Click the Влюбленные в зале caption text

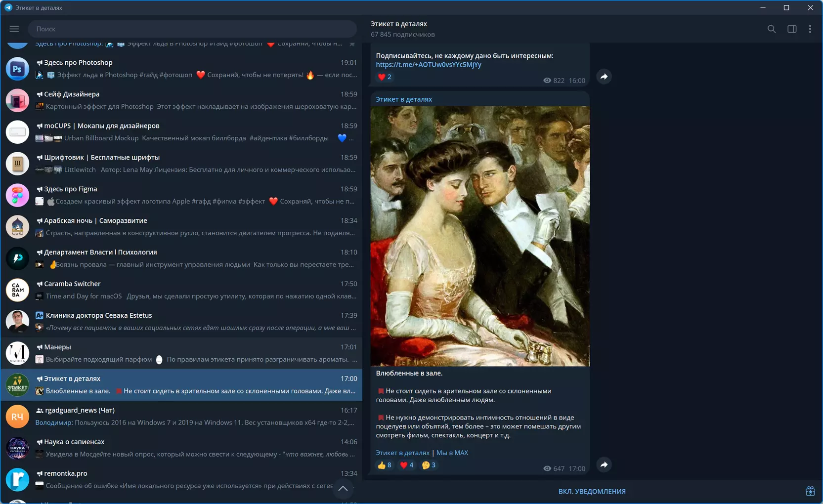click(409, 373)
